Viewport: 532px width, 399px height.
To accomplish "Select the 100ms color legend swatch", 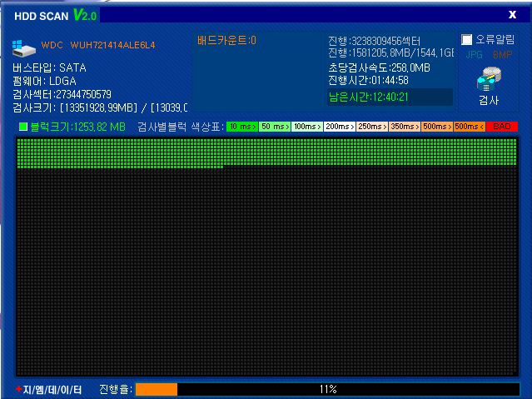I will pos(307,127).
